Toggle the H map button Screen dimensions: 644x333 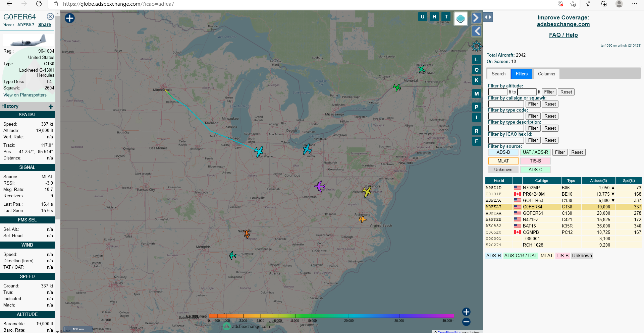434,16
